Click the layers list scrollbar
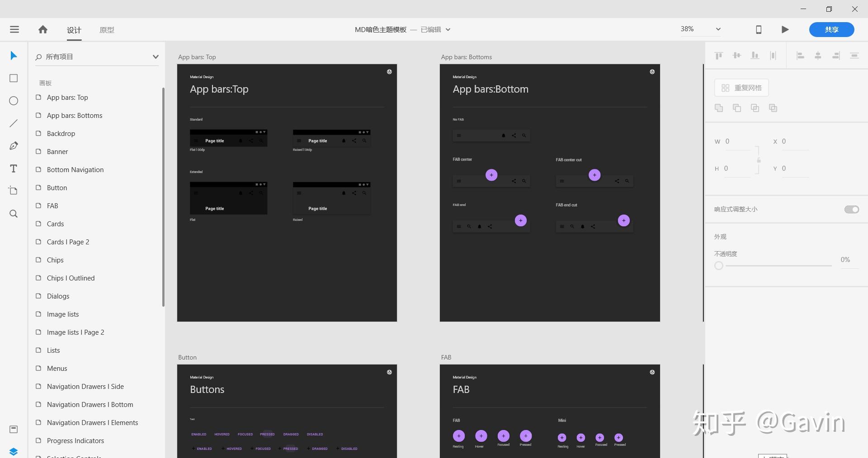This screenshot has height=458, width=868. (x=163, y=197)
